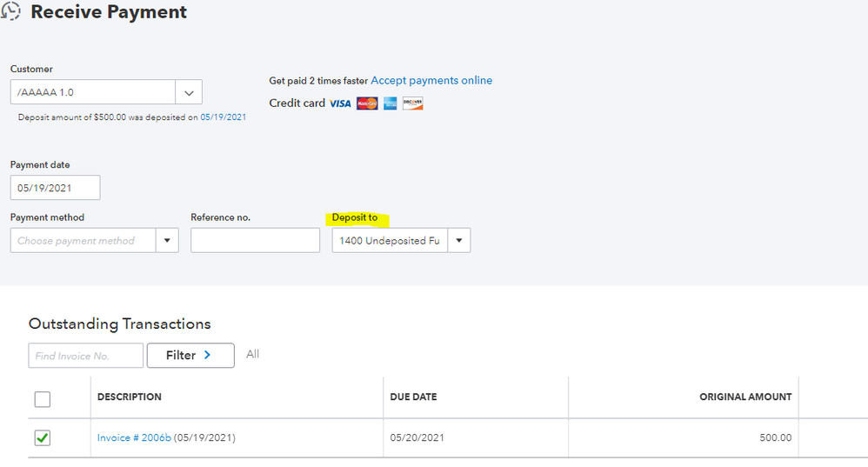Click the Deposit to label
Viewport: 868px width, 467px height.
coord(355,217)
